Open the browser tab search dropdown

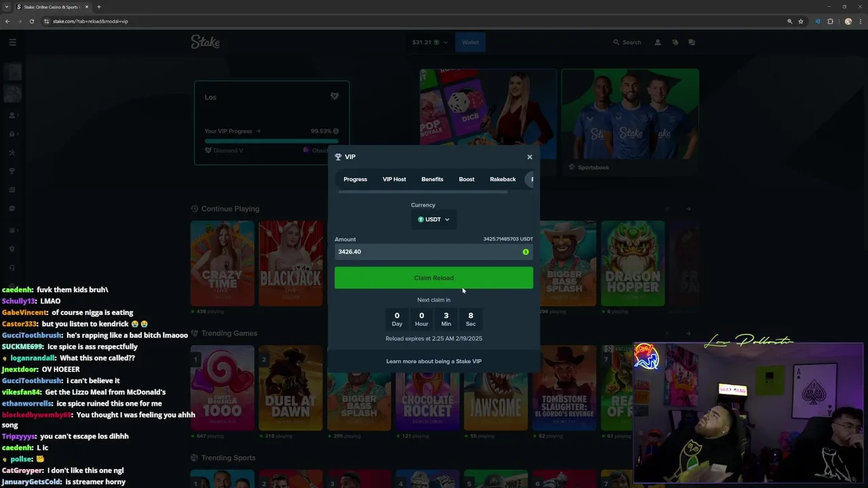7,7
